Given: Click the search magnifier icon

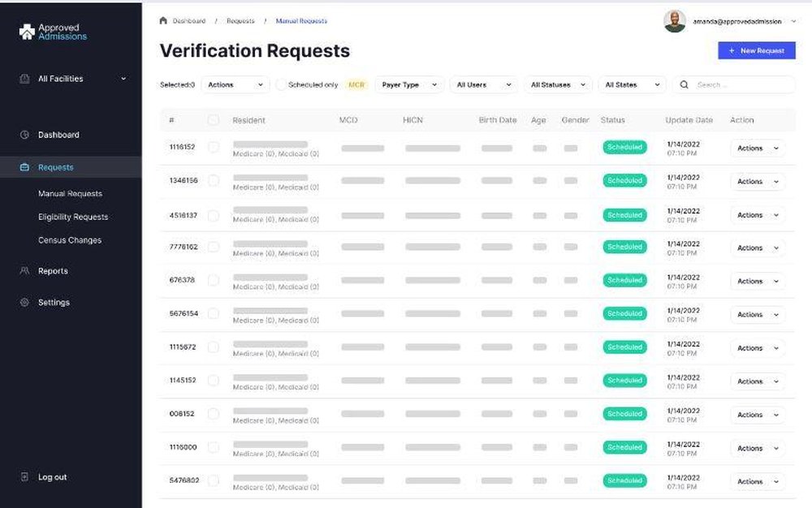Looking at the screenshot, I should [x=685, y=84].
